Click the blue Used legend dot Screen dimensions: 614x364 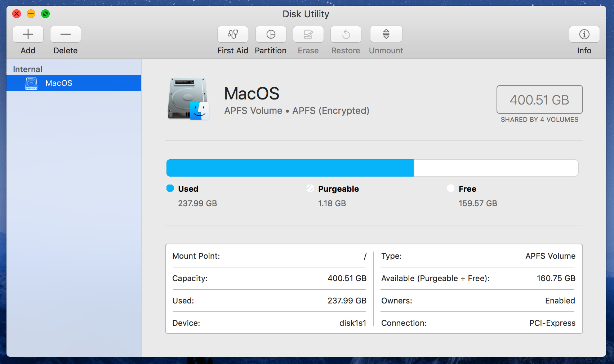pos(170,188)
